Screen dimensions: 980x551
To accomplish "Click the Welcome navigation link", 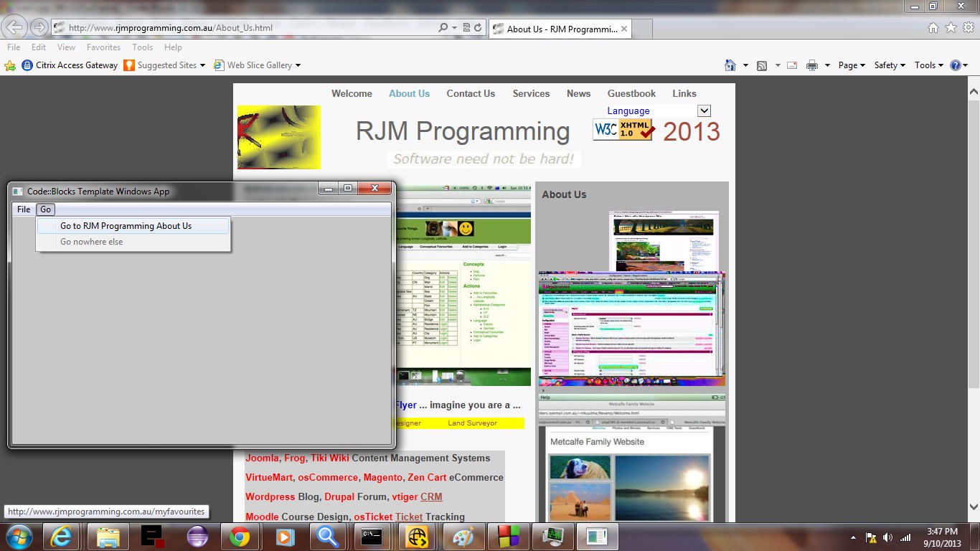I will click(x=352, y=94).
